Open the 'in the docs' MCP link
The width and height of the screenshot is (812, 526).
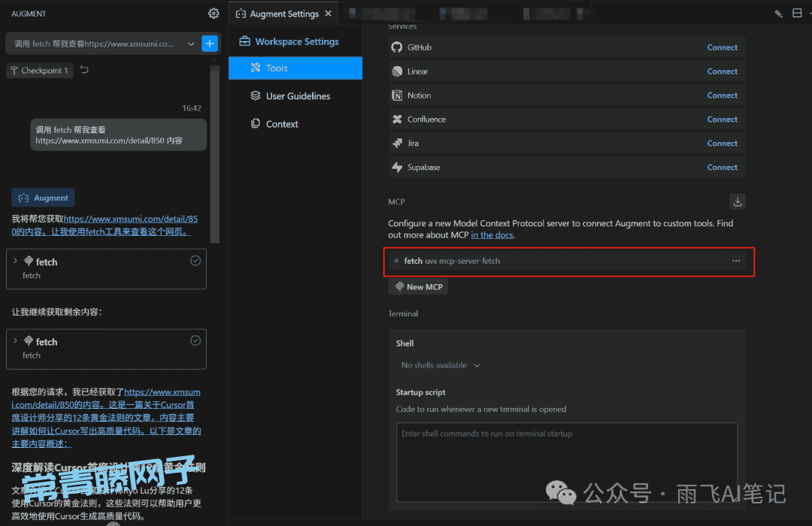point(492,235)
